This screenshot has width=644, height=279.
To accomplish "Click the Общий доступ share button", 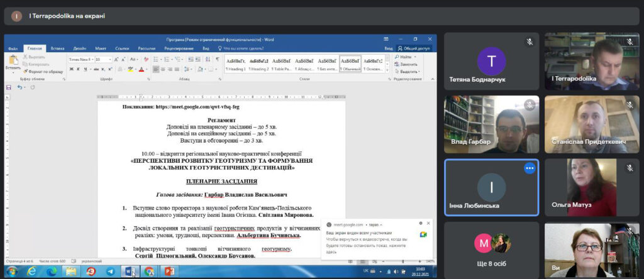I will (x=414, y=48).
